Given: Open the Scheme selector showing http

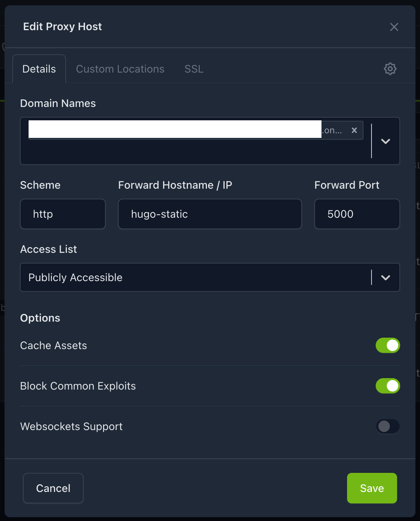Looking at the screenshot, I should (63, 214).
